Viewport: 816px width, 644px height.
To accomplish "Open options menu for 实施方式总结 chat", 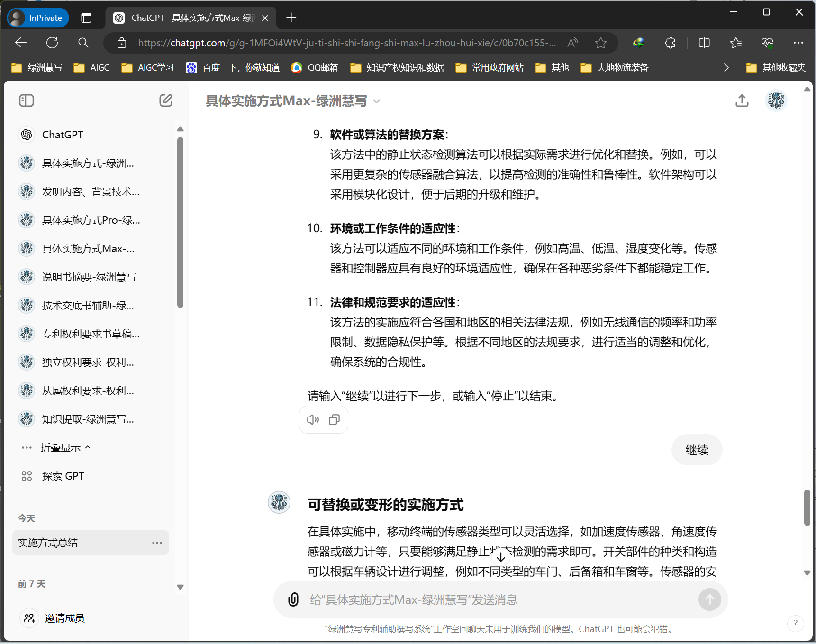I will click(157, 543).
